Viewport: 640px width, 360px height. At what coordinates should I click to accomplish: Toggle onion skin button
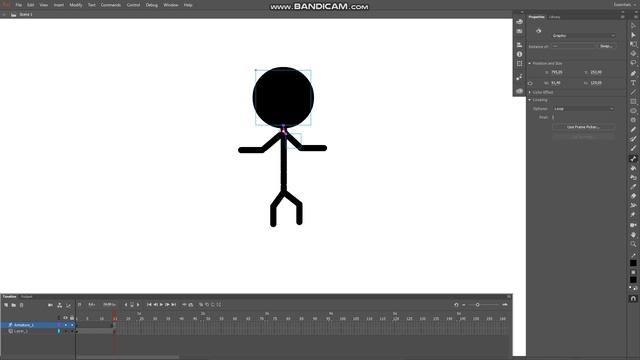(201, 304)
